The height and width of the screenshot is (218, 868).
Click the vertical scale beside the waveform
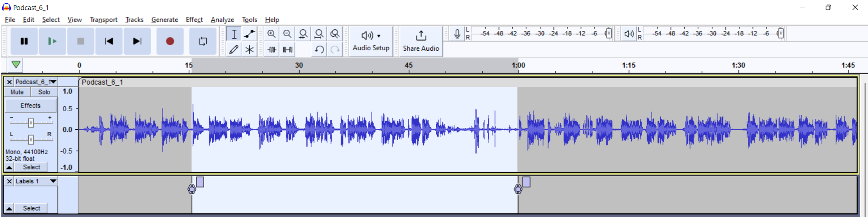(68, 130)
